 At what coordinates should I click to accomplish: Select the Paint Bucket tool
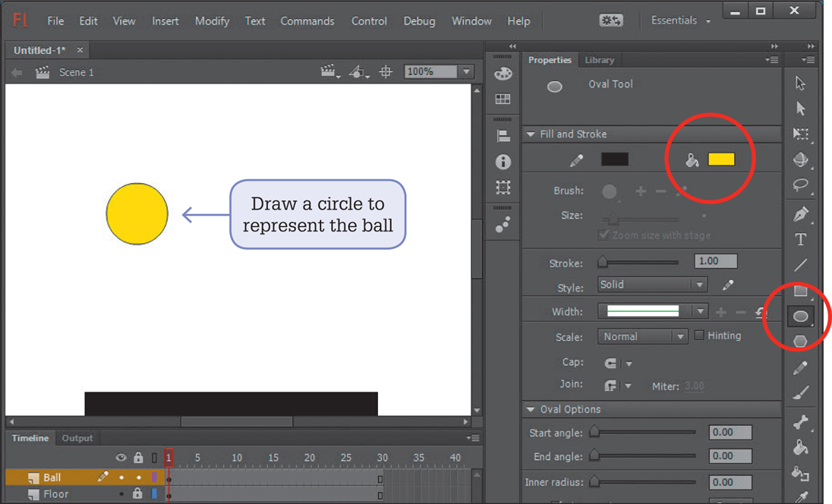coord(800,447)
